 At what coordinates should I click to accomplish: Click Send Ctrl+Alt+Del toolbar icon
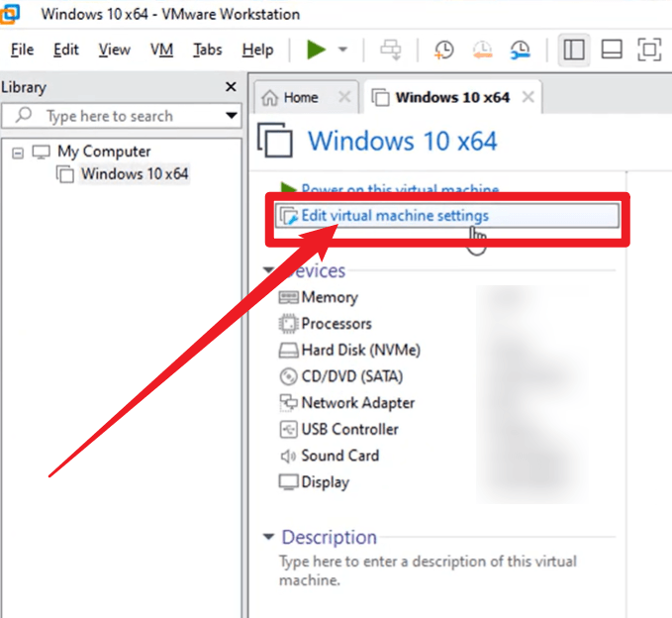(391, 50)
